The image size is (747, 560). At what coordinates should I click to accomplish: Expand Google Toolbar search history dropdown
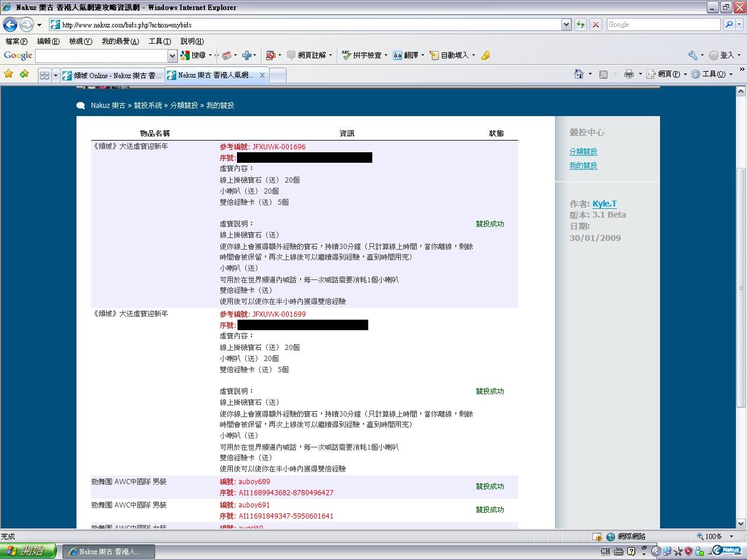point(172,55)
